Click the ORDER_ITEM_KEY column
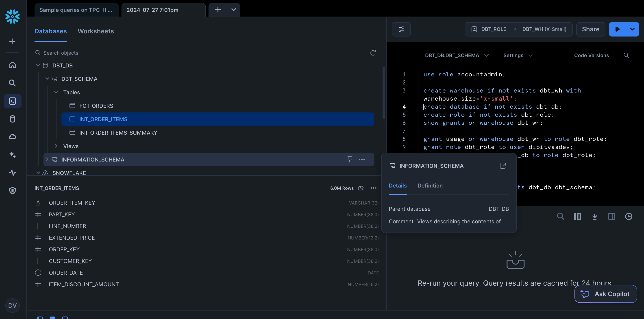 [207, 203]
